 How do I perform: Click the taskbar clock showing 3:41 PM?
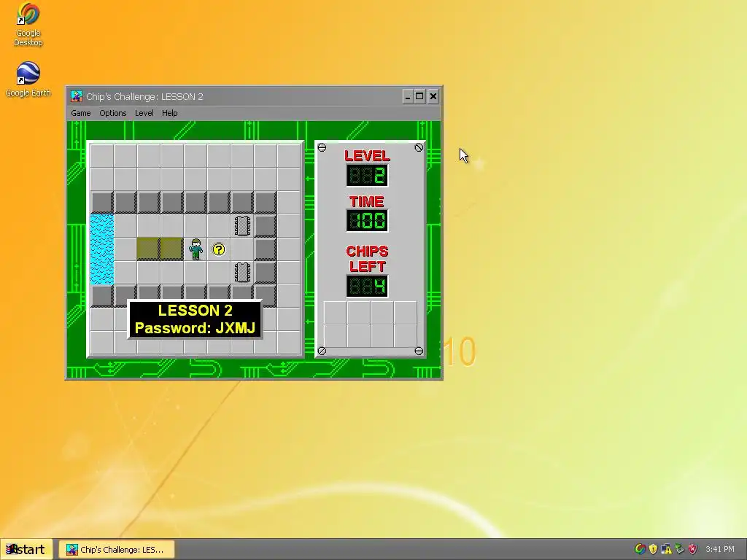(719, 549)
